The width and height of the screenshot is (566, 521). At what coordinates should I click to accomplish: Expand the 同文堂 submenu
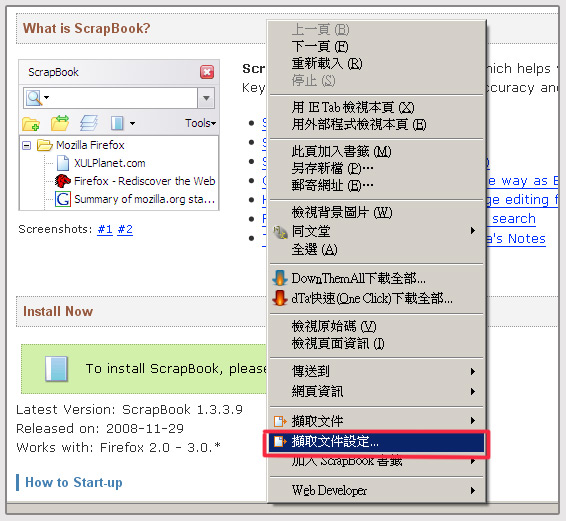(x=376, y=231)
